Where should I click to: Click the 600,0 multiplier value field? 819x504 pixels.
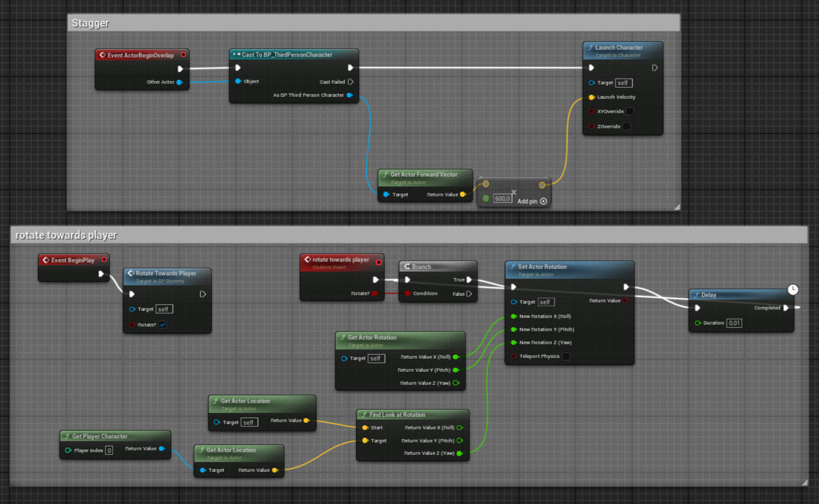click(x=502, y=198)
